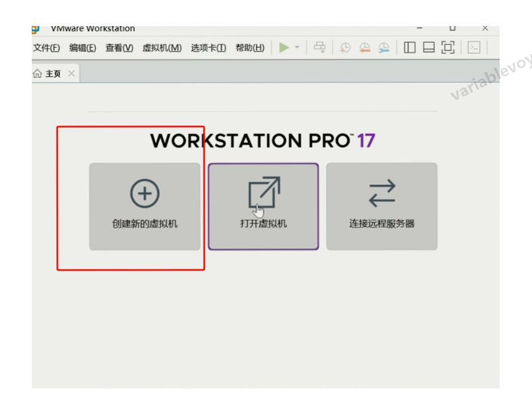Close the VMware Workstation window
Image resolution: width=532 pixels, height=415 pixels.
pyautogui.click(x=485, y=28)
